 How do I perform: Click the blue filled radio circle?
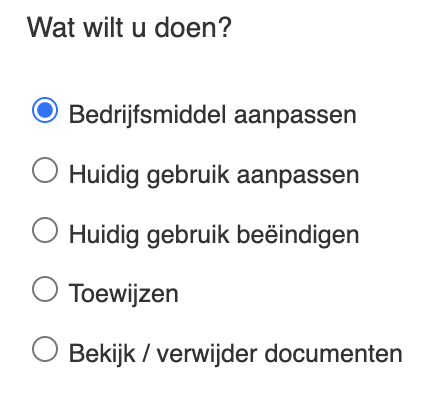tap(45, 110)
